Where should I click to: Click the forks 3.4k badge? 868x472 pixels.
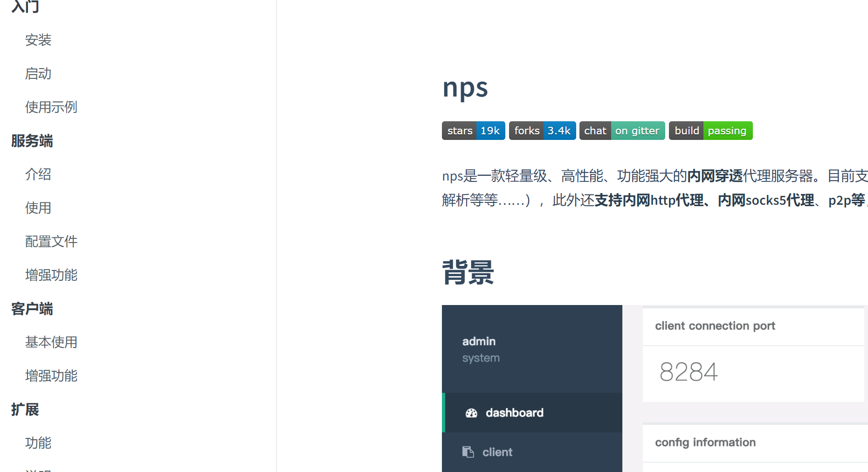pyautogui.click(x=542, y=131)
